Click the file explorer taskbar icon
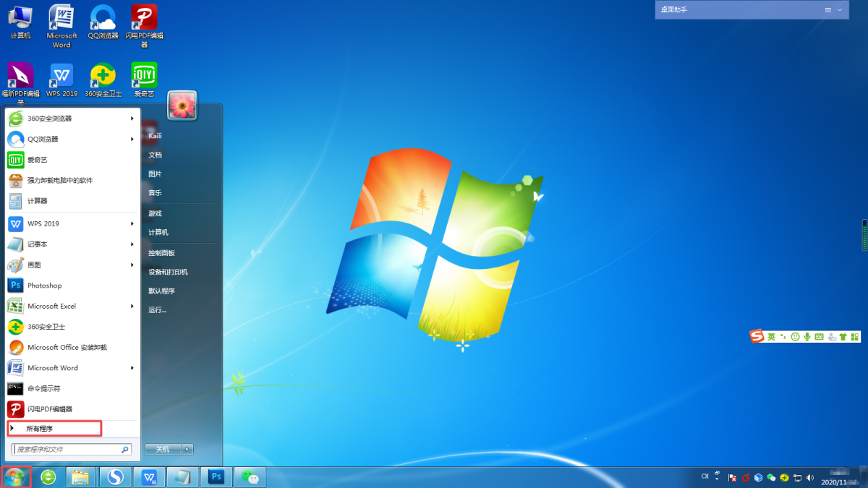Screen dimensions: 868x488 81,477
